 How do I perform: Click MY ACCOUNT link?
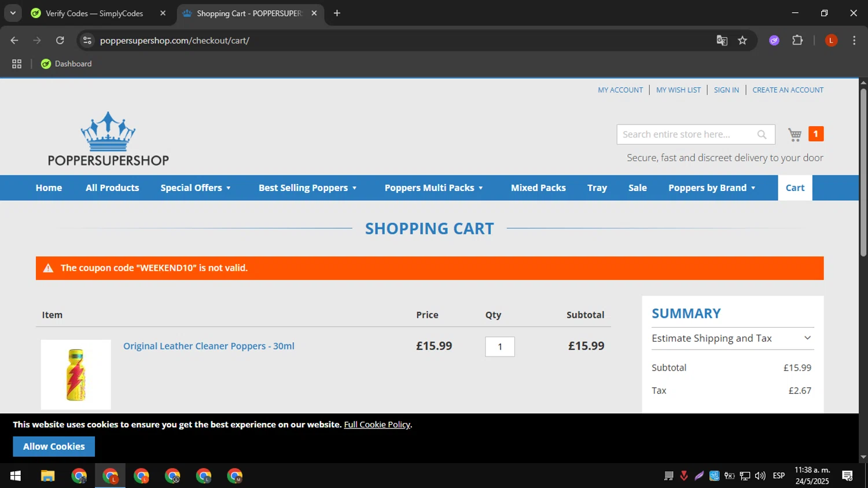coord(620,90)
